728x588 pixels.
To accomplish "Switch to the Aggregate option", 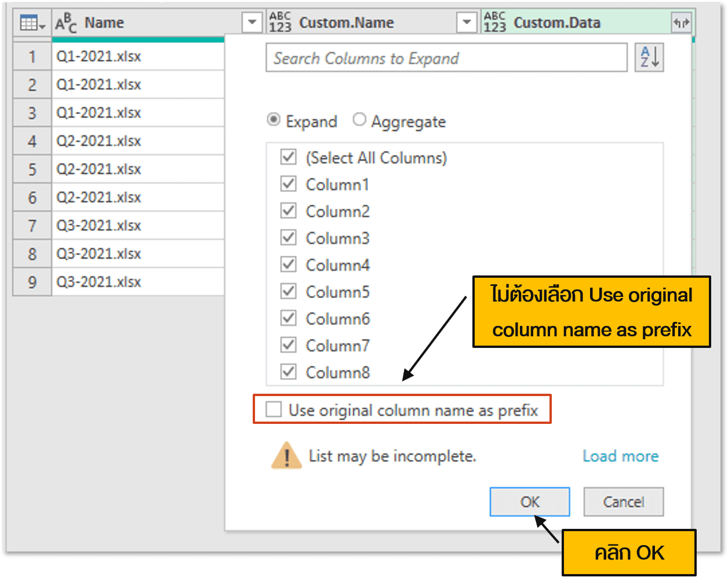I will point(359,120).
